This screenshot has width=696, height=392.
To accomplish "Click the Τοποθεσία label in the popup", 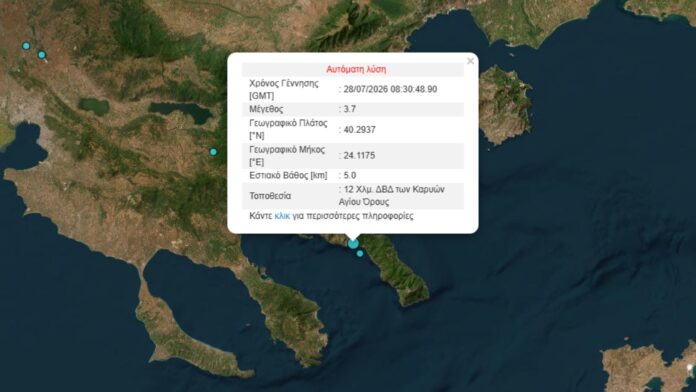I will pyautogui.click(x=270, y=196).
